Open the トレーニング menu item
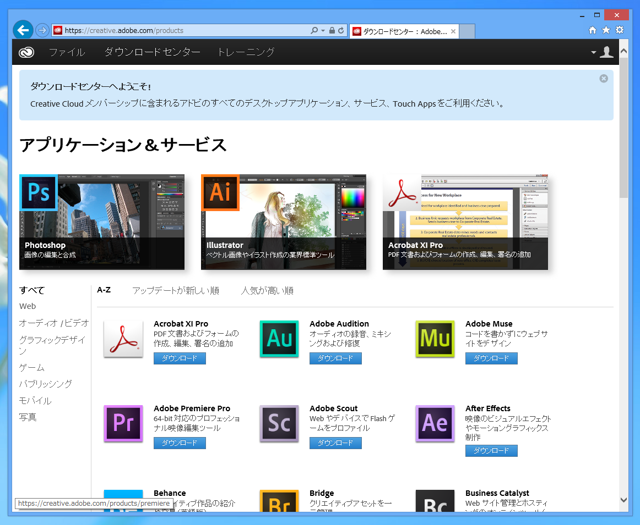 [x=246, y=52]
